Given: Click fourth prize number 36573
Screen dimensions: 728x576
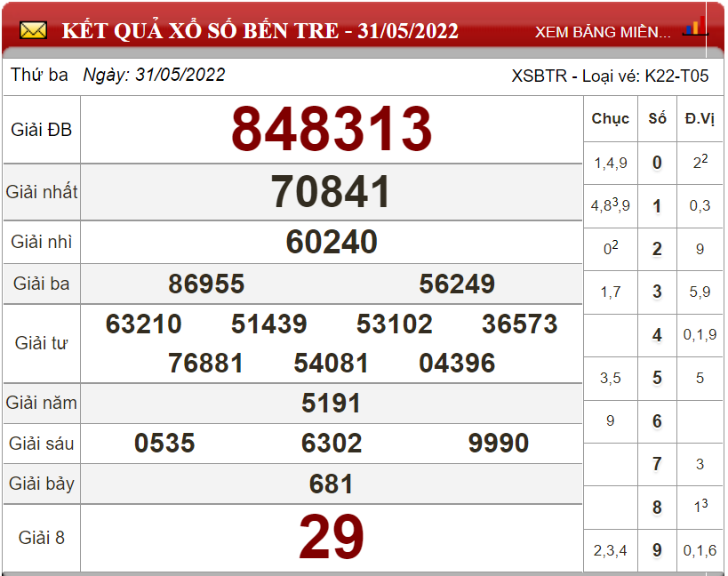Looking at the screenshot, I should click(519, 324).
